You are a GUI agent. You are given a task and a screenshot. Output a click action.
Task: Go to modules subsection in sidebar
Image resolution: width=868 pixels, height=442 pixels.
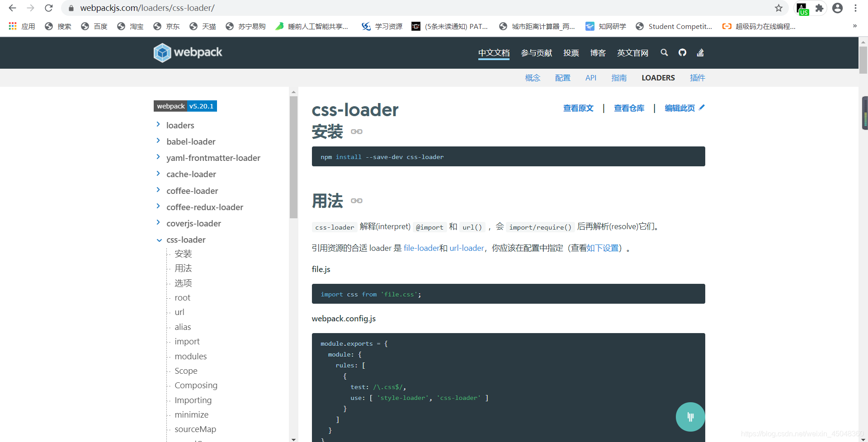pos(191,356)
